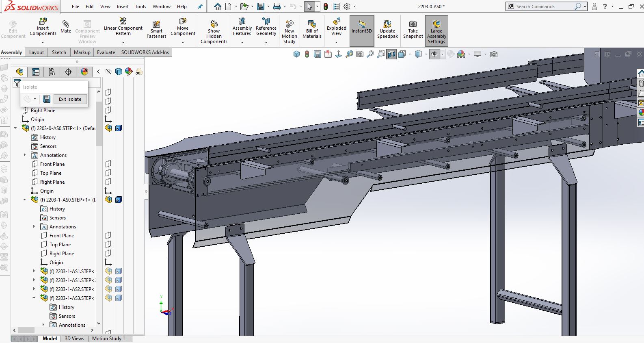
Task: Start New Motion Study
Action: (289, 32)
